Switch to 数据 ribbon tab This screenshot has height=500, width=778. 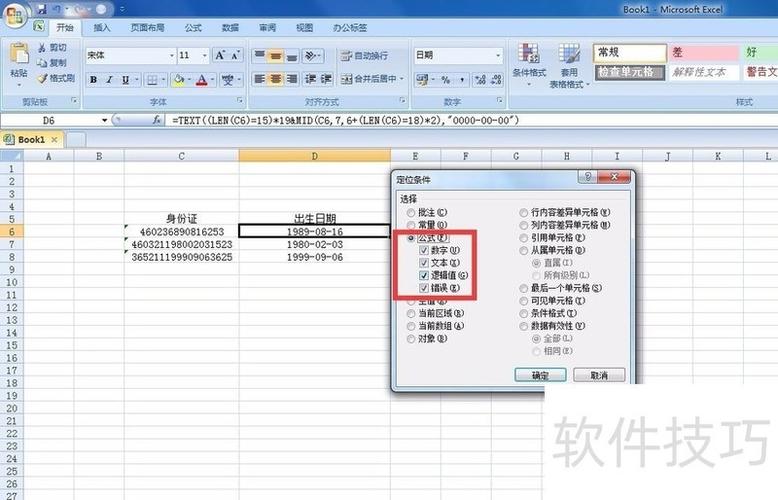pyautogui.click(x=230, y=28)
